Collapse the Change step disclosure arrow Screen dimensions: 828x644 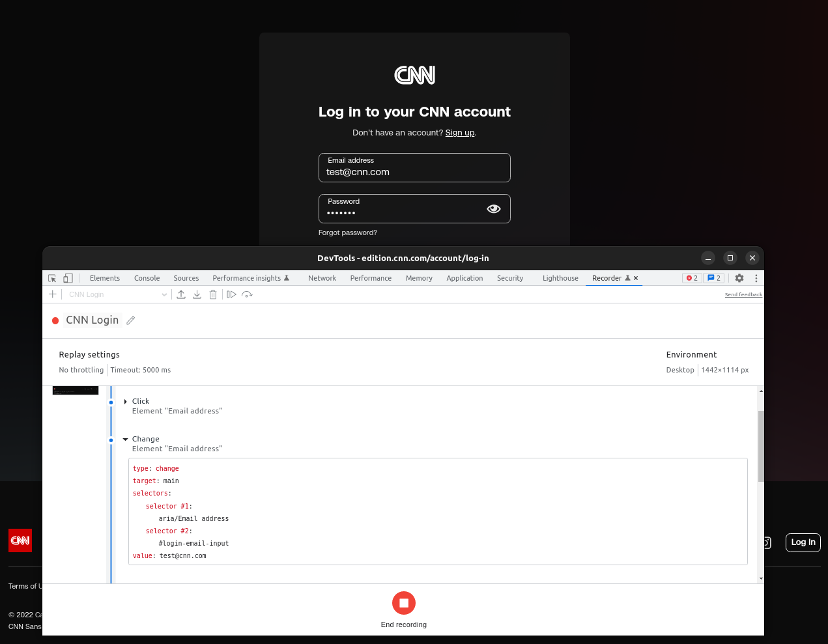(125, 440)
